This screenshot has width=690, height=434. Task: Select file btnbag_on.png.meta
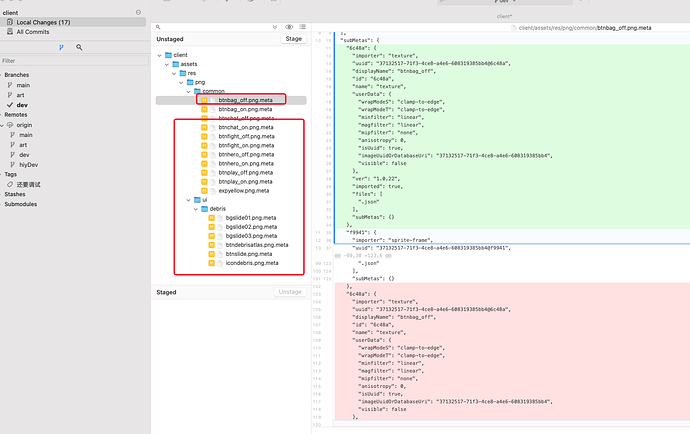point(245,109)
